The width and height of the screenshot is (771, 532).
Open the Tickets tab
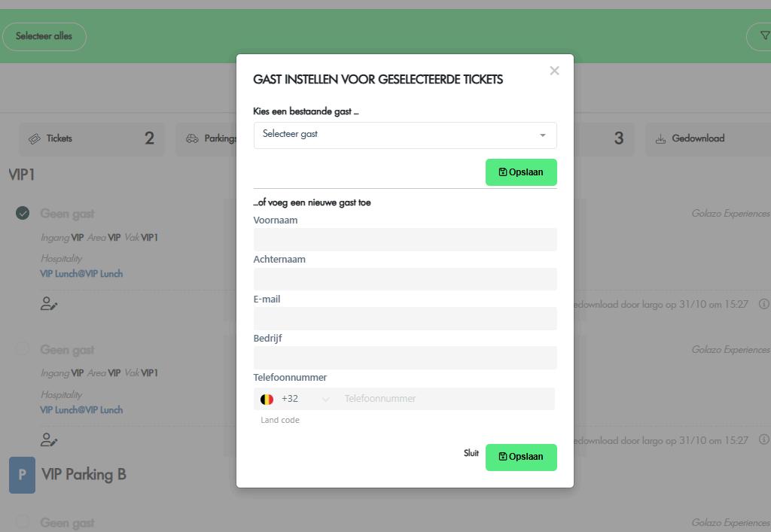(x=91, y=138)
